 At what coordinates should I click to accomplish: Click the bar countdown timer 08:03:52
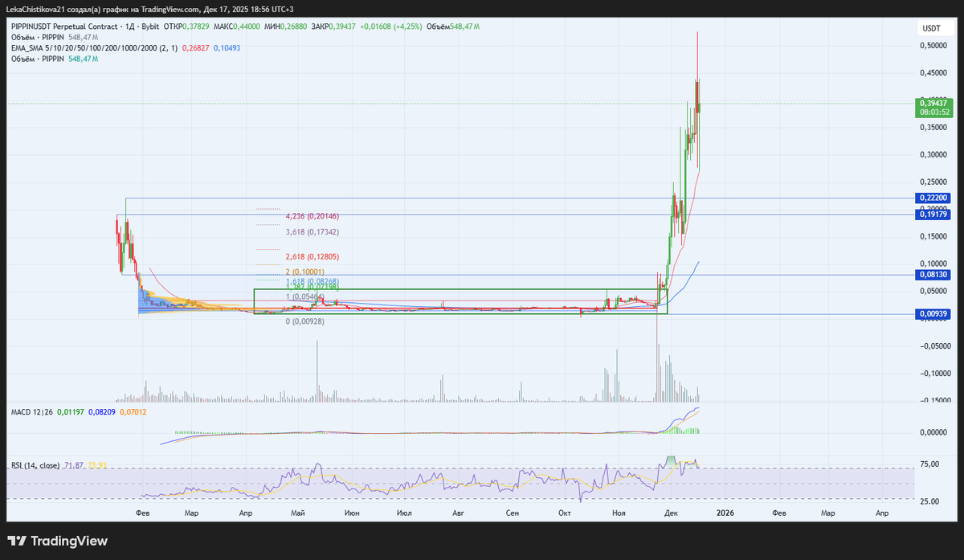(933, 112)
